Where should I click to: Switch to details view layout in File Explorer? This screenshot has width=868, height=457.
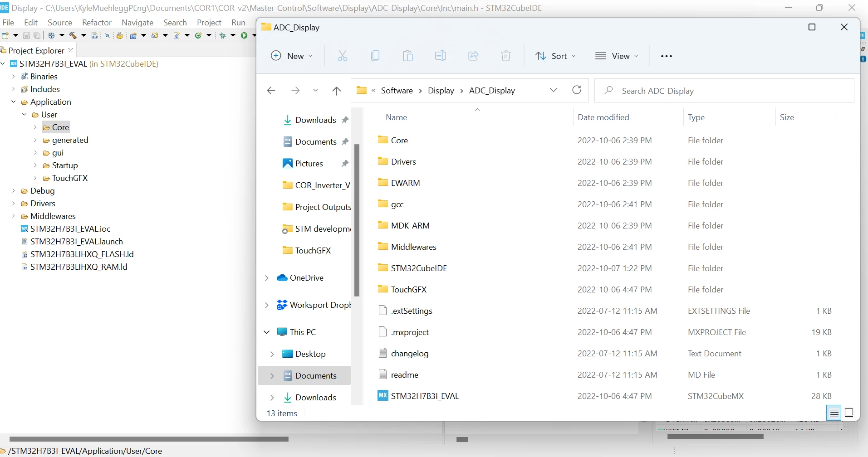pos(834,413)
